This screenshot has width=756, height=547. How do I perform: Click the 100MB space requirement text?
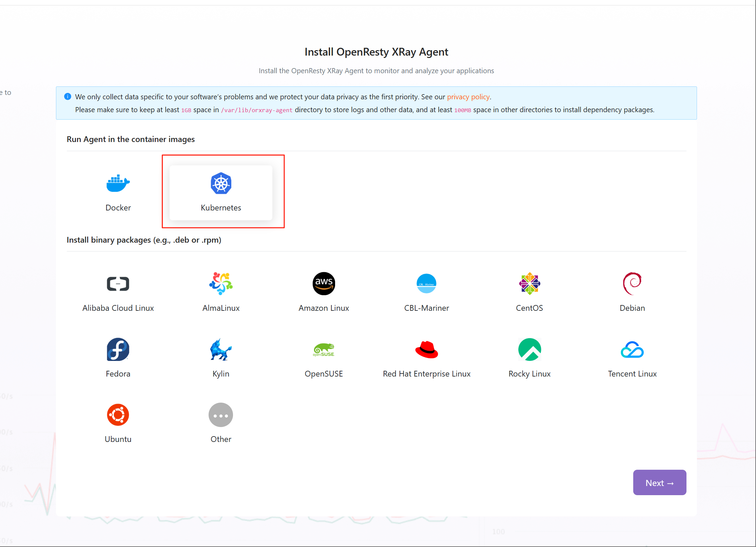[463, 110]
